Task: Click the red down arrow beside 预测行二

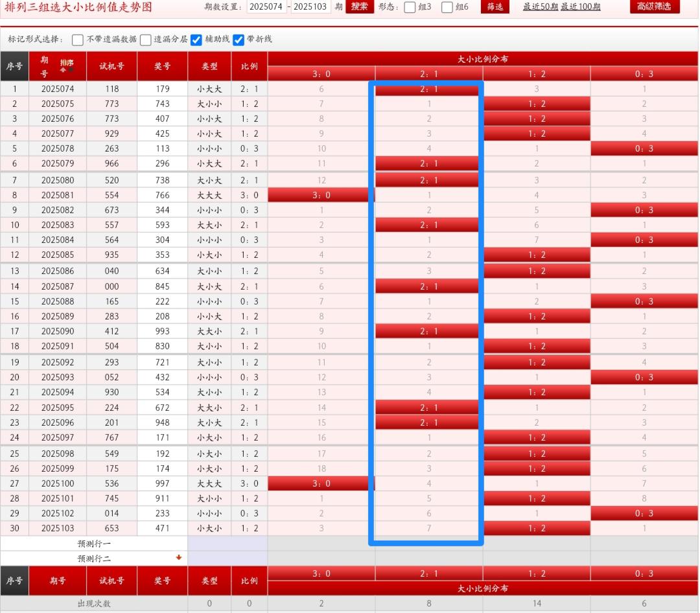Action: click(179, 557)
